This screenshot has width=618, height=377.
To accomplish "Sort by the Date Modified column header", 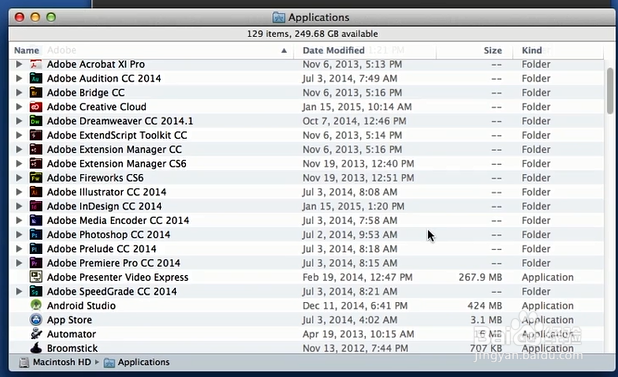I will (365, 50).
